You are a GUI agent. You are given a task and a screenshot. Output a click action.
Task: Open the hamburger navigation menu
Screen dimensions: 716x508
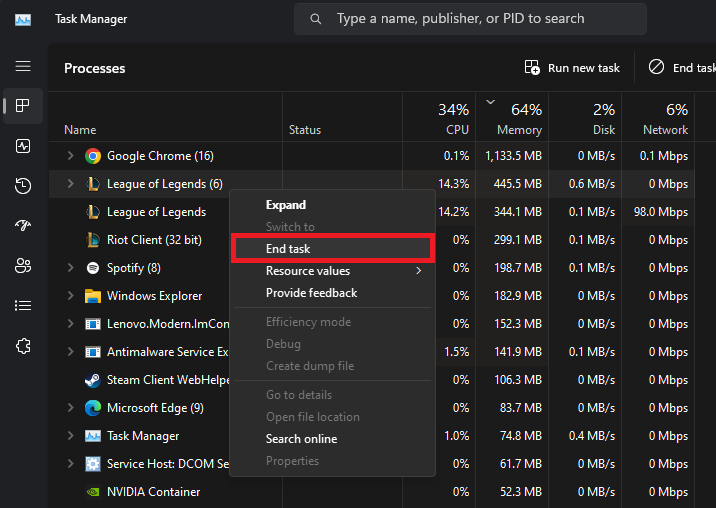pyautogui.click(x=23, y=66)
